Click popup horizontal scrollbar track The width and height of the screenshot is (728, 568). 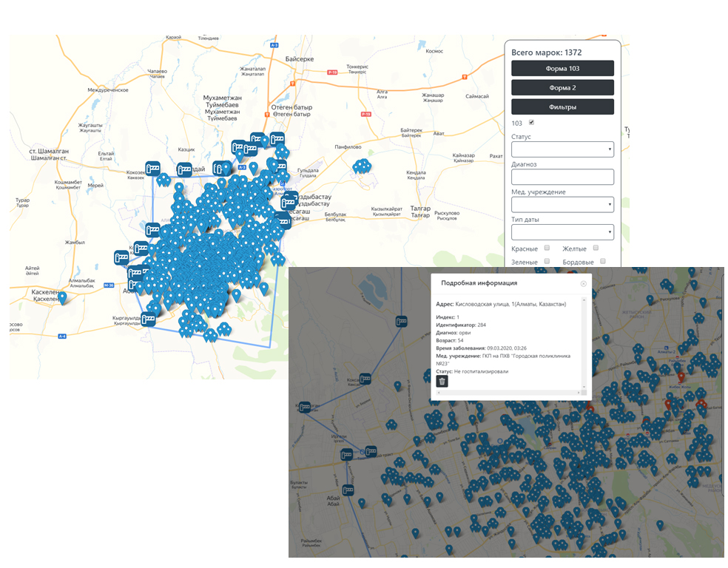click(x=509, y=393)
